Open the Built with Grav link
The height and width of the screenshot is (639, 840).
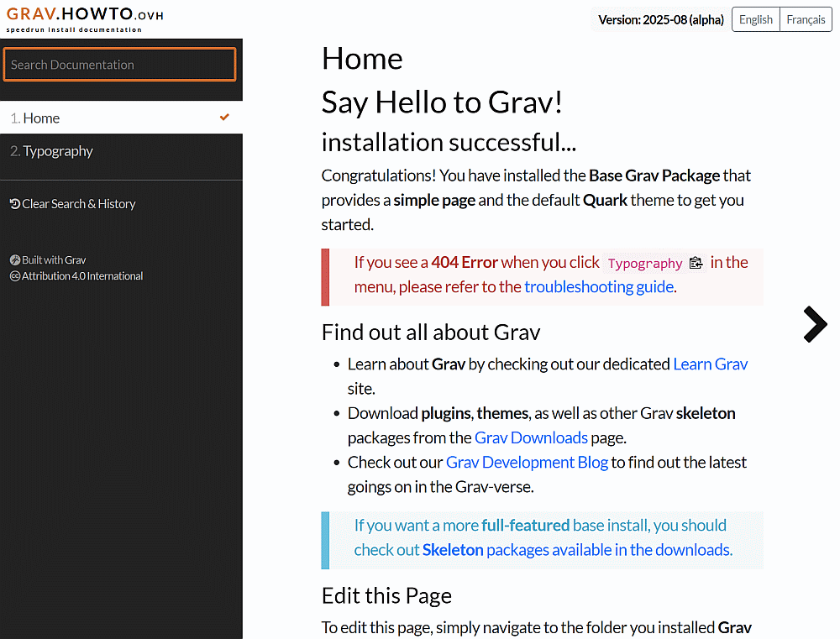coord(54,260)
